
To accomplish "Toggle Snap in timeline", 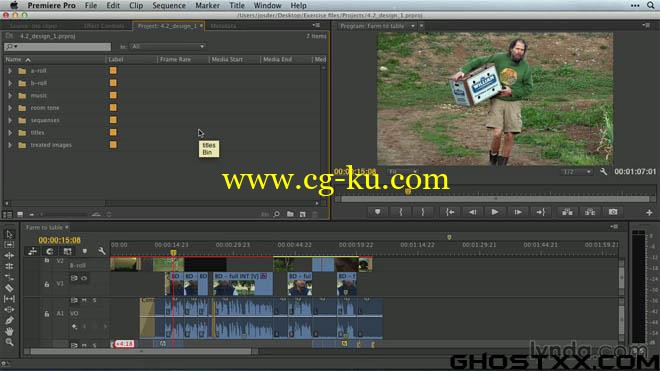I will click(x=50, y=251).
